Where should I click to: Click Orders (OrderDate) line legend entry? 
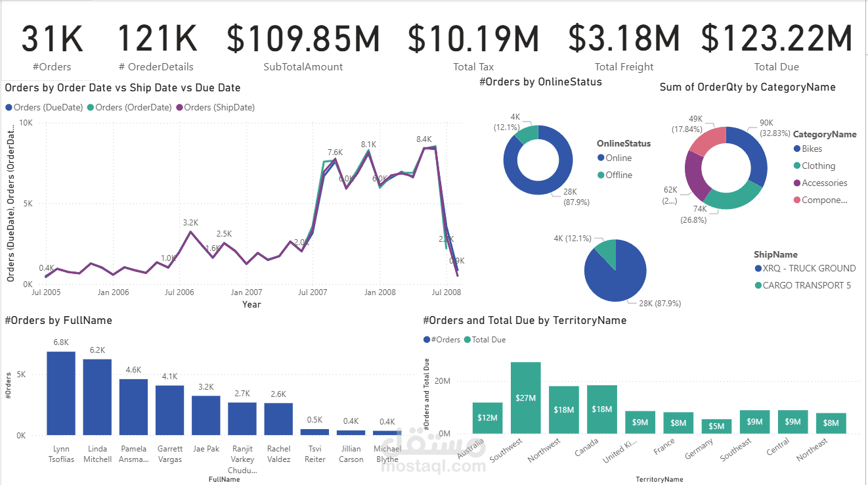[129, 107]
